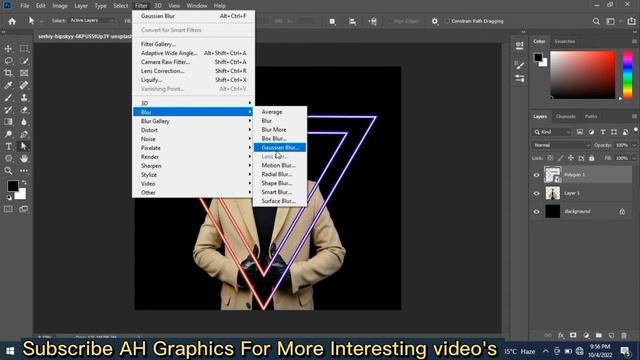640x360 pixels.
Task: Pick color in the color field
Action: [x=583, y=75]
